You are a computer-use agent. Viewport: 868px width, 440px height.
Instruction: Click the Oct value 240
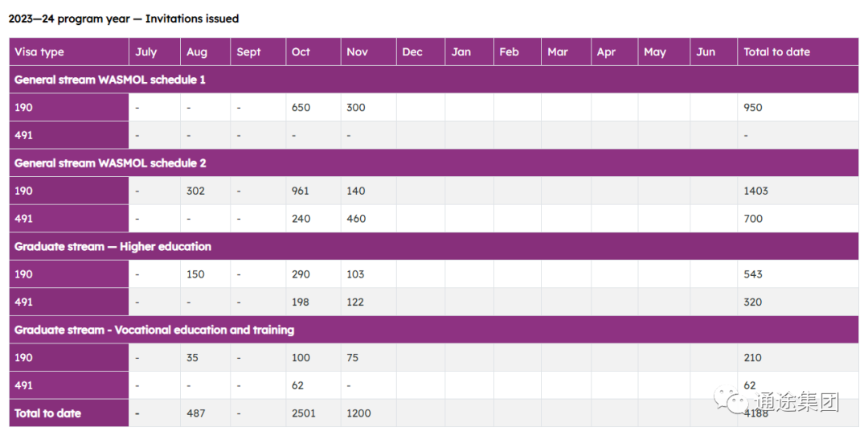tap(301, 218)
